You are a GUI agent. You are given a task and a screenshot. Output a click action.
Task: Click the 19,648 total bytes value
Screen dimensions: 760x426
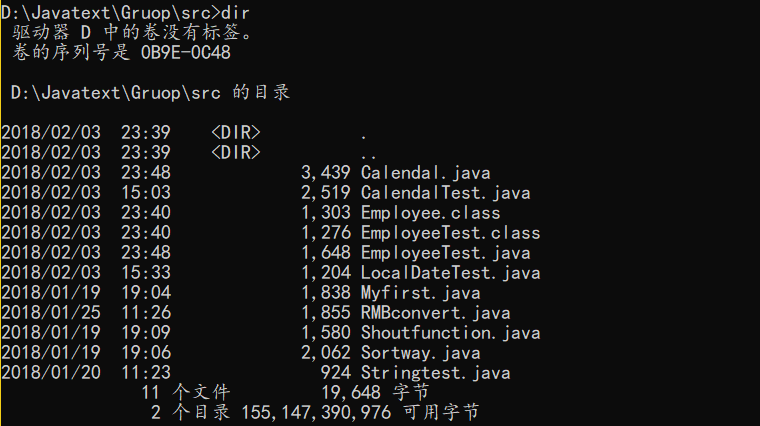[x=351, y=392]
